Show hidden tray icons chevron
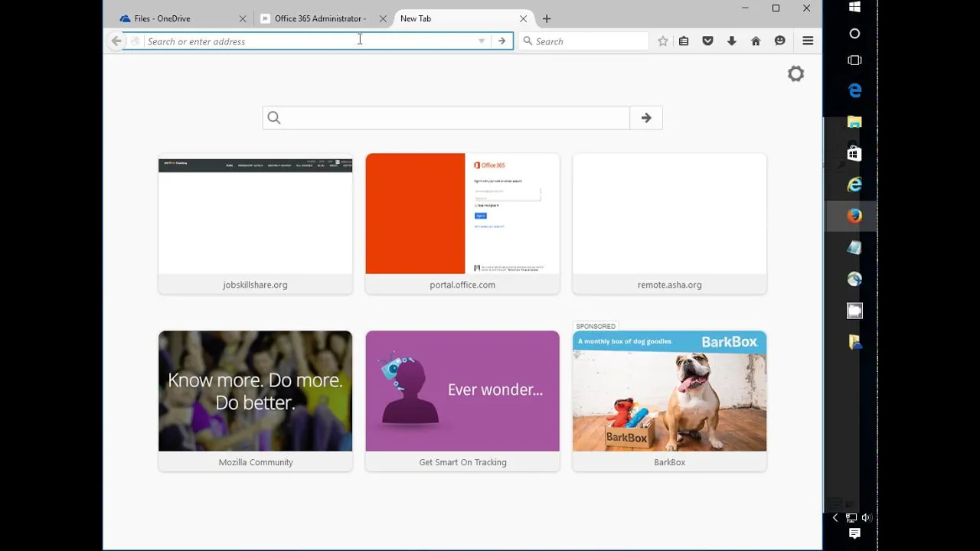This screenshot has height=551, width=980. coord(835,518)
